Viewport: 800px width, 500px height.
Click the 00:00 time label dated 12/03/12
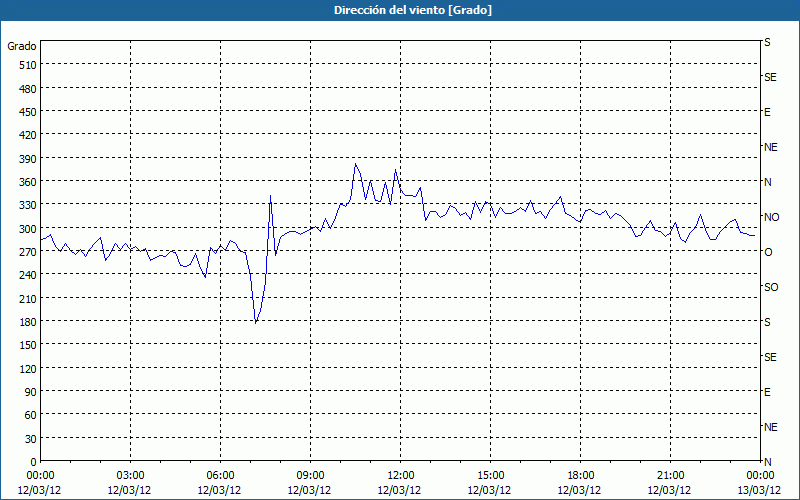coord(40,476)
